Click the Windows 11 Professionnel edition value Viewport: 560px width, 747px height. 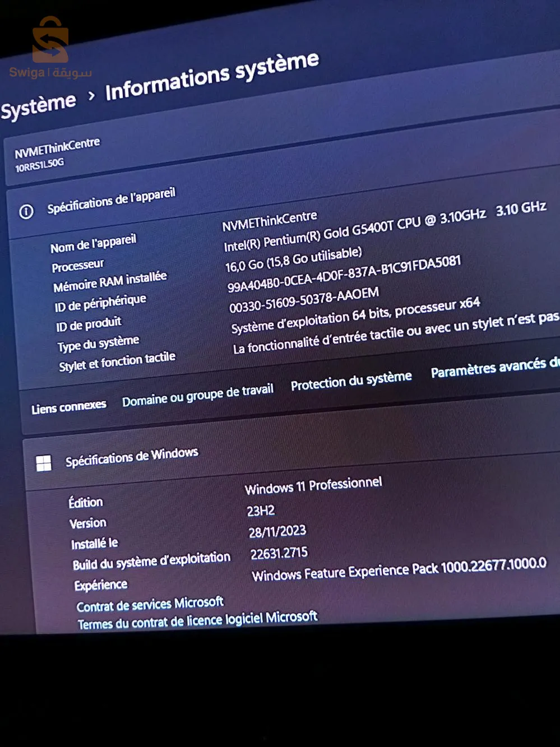[x=313, y=485]
